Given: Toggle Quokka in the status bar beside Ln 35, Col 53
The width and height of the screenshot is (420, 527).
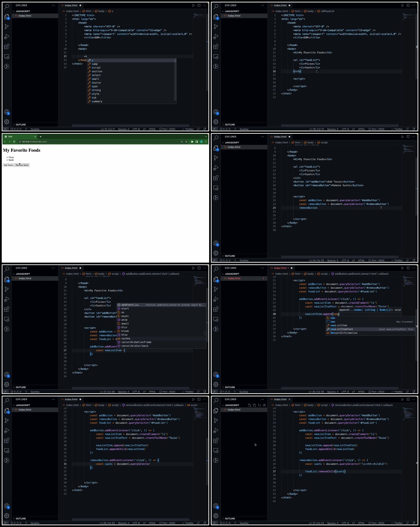Looking at the screenshot, I should tap(35, 523).
